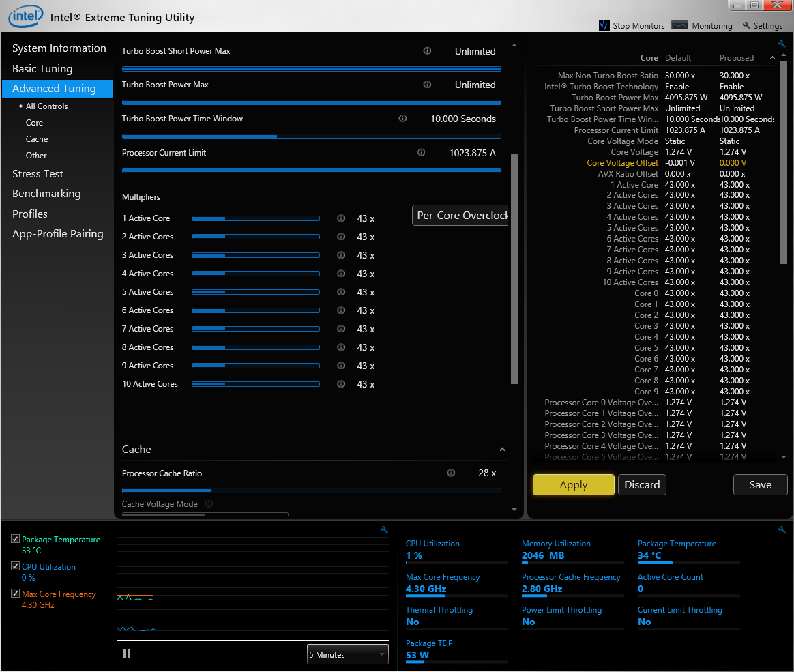Viewport: 794px width, 672px height.
Task: Click info icon for Turbo Boost Short Power Max
Action: 428,50
